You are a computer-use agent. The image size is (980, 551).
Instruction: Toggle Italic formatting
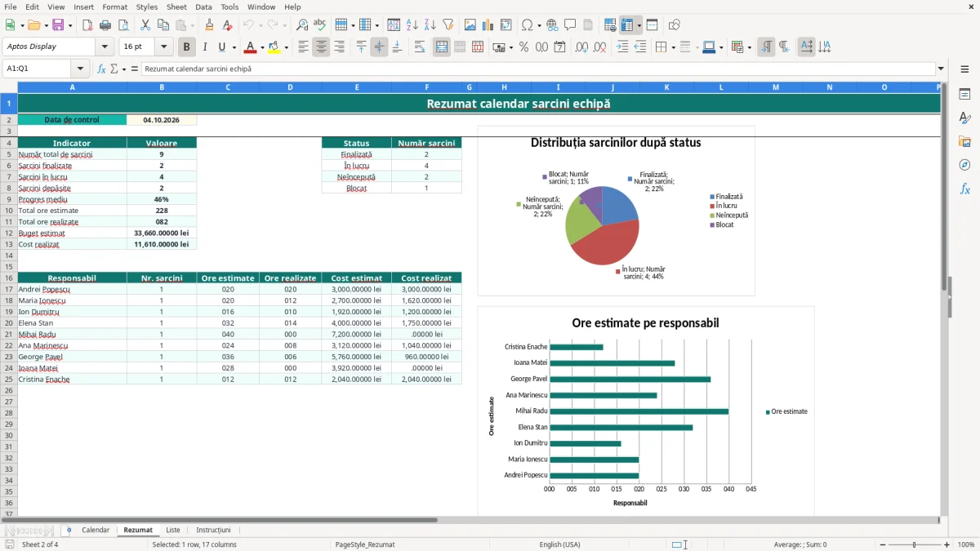click(x=205, y=47)
